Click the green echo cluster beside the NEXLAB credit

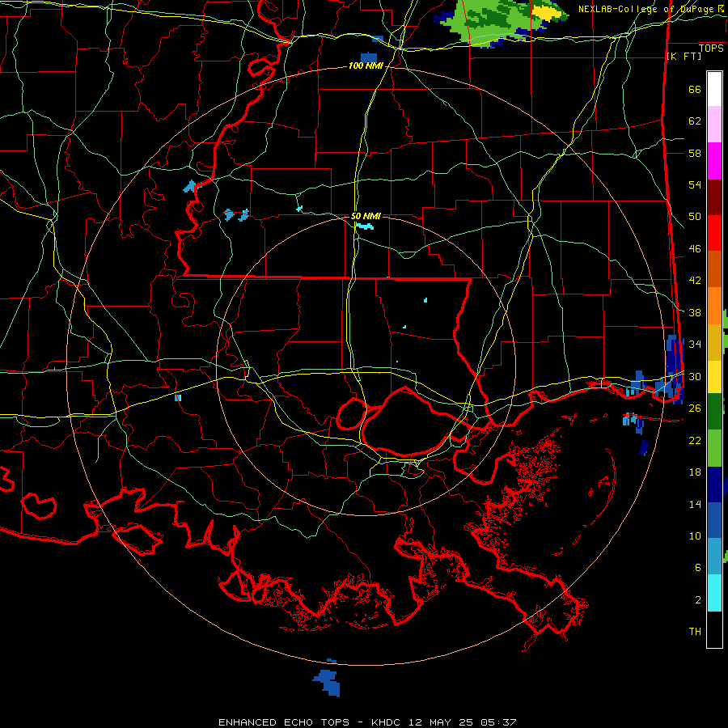pos(502,22)
